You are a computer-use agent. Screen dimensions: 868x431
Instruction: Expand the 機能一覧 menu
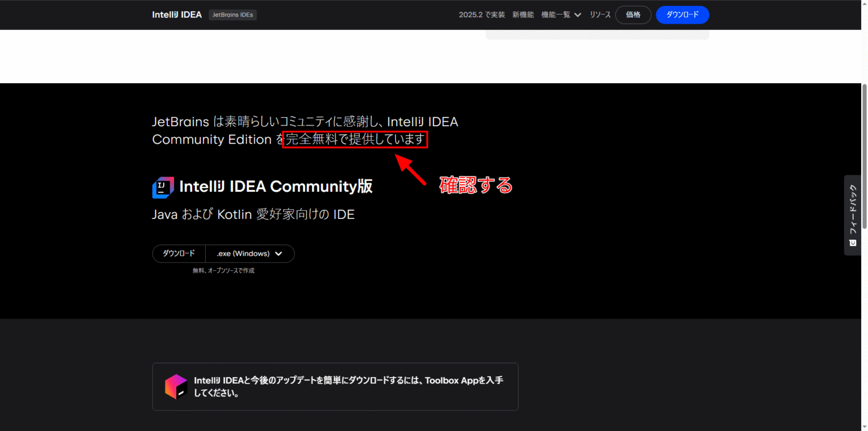point(561,15)
